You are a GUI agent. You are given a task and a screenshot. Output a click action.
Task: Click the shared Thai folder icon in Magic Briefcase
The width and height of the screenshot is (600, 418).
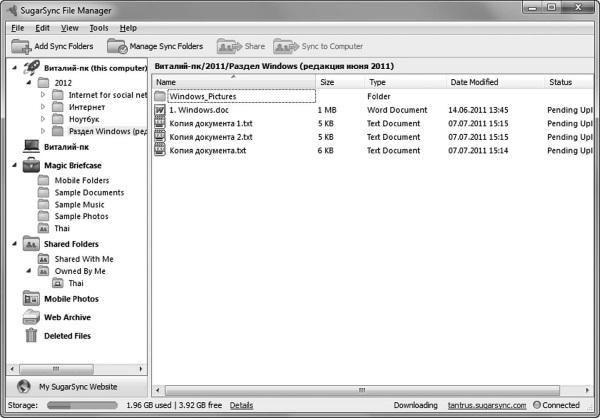[44, 229]
